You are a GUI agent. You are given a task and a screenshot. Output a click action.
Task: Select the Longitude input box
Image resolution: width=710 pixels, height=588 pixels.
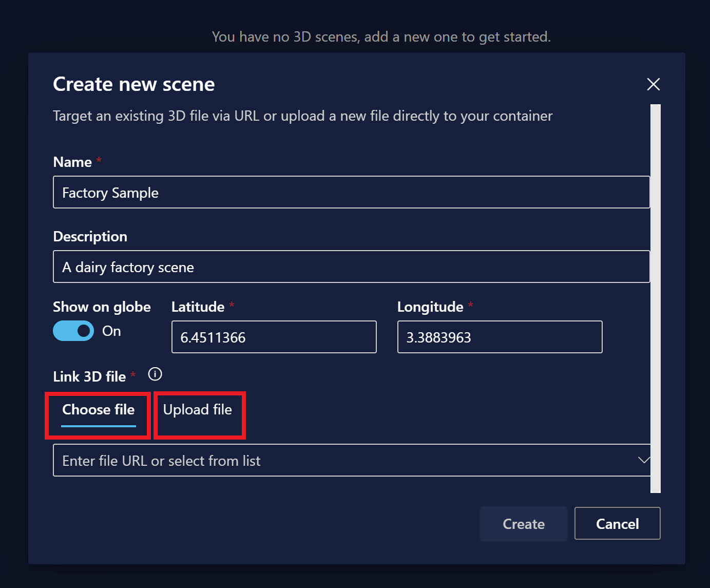[500, 337]
